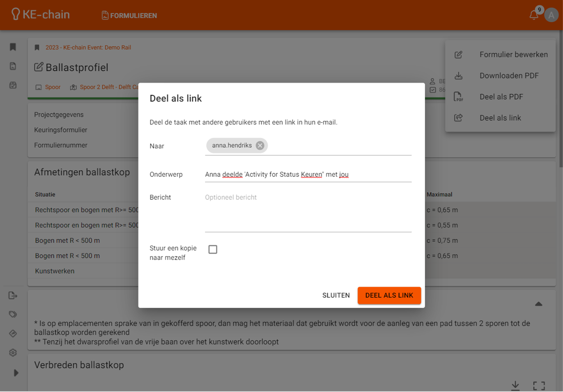Open the tags icon in sidebar
563x392 pixels.
[13, 314]
